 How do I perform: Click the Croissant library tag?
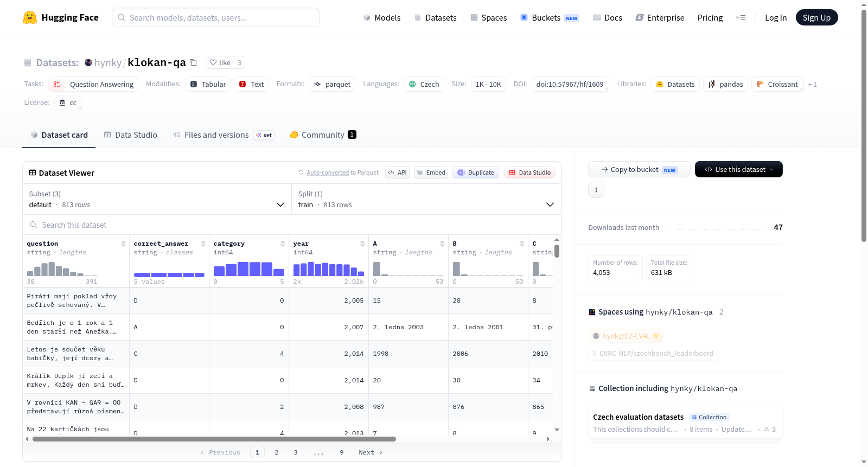pos(777,84)
